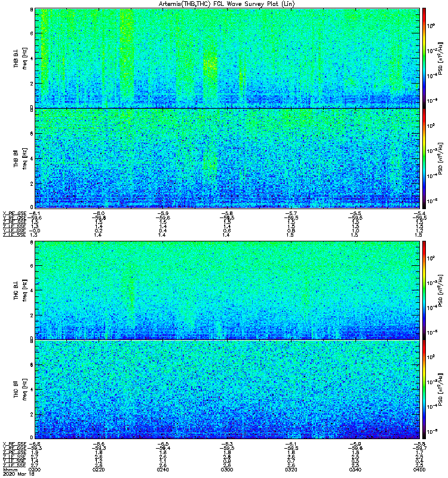Click THC Z_RE_GSE value "1.9"
Viewport: 448px width, 478px height.
(35, 453)
